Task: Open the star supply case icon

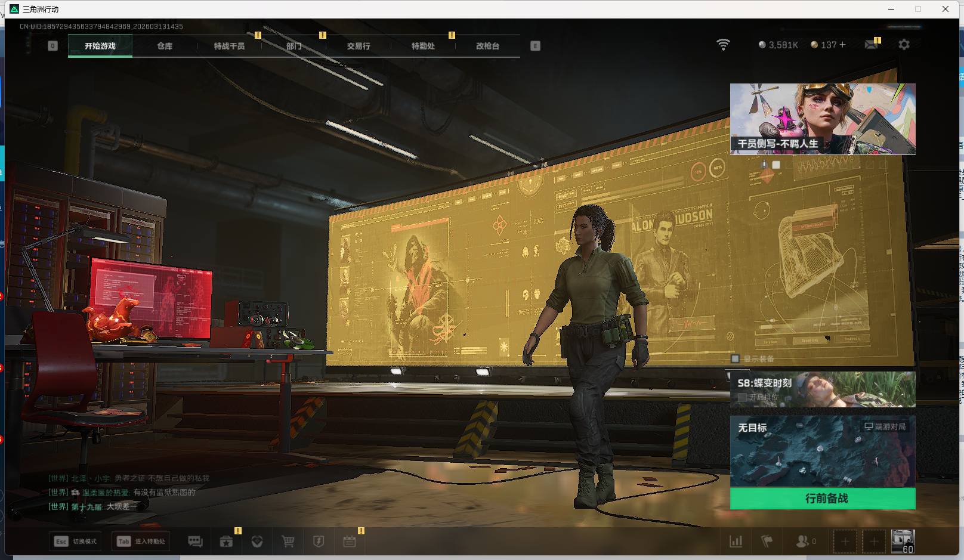Action: [226, 542]
